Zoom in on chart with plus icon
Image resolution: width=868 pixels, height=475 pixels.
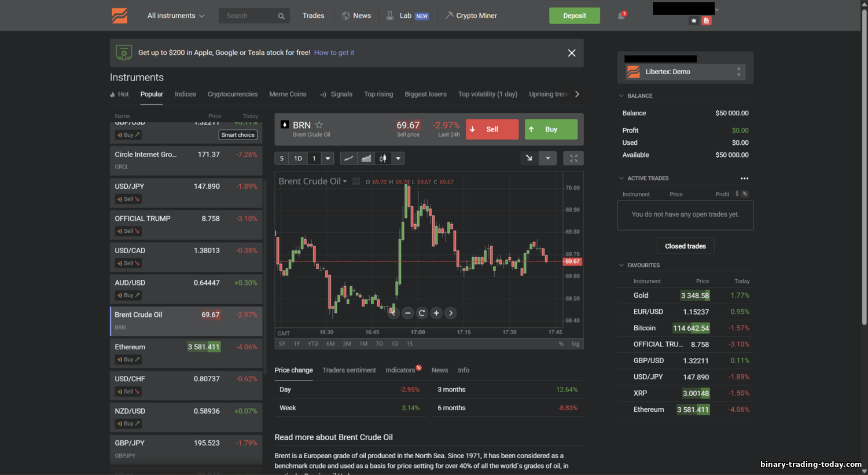click(436, 313)
